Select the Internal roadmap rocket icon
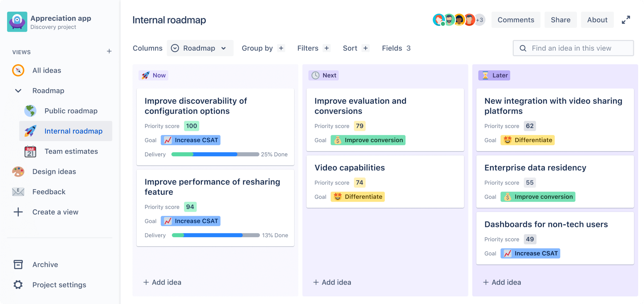This screenshot has height=304, width=644. 31,131
